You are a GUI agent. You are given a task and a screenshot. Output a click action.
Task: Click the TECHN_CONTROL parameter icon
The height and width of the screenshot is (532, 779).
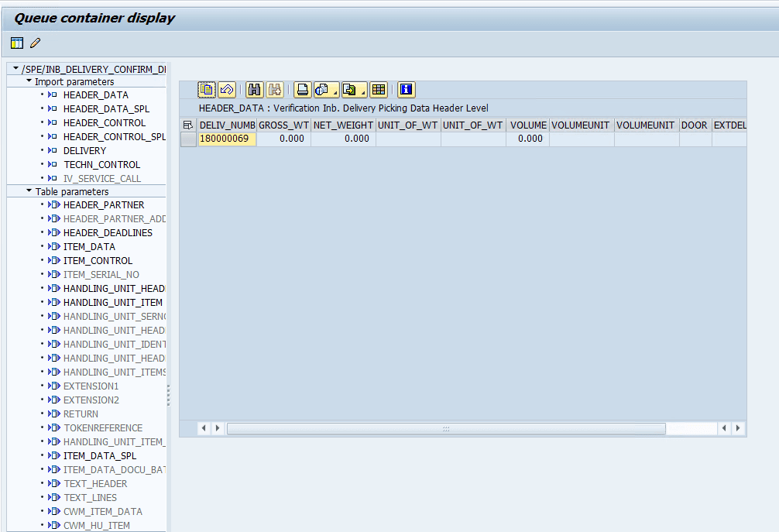[x=53, y=164]
